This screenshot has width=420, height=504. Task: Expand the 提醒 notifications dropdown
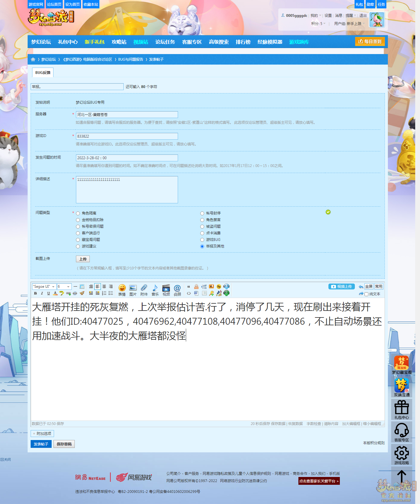click(x=351, y=16)
